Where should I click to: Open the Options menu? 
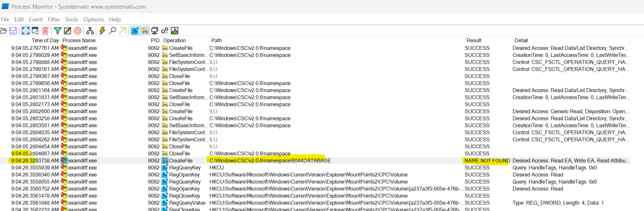[94, 19]
